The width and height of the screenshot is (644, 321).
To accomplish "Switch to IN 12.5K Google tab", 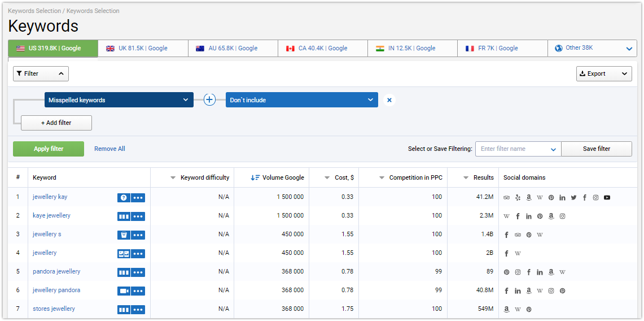I will (x=413, y=48).
